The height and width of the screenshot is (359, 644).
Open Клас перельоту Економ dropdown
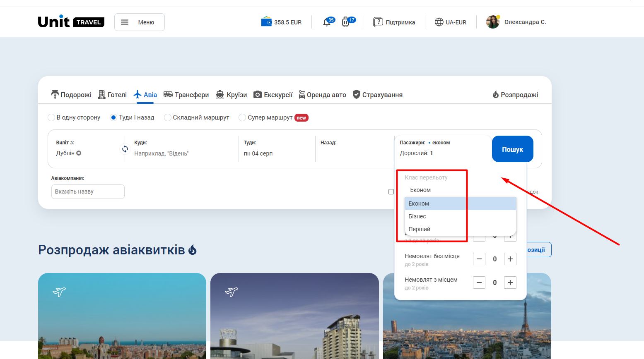point(460,190)
